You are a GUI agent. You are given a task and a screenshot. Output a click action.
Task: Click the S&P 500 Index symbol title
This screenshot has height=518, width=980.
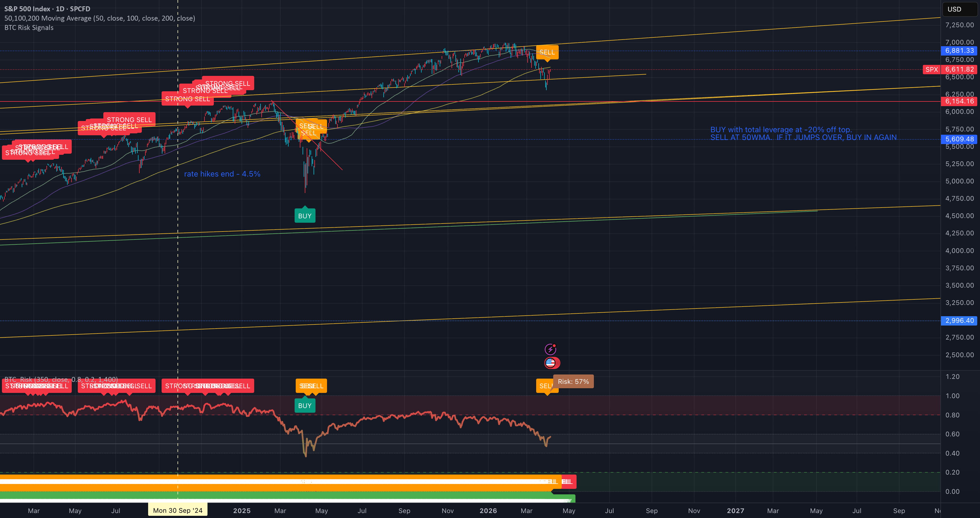coord(47,9)
